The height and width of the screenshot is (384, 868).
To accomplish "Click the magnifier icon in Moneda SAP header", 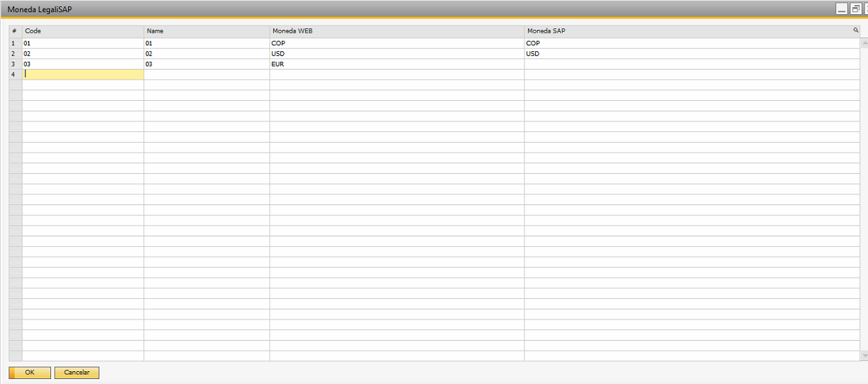I will [x=855, y=31].
